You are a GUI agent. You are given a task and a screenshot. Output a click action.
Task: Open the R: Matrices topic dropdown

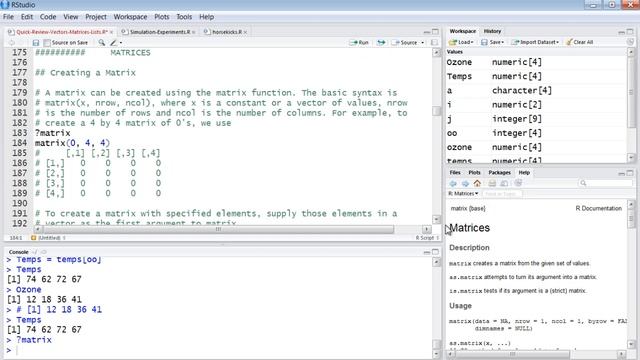coord(463,193)
